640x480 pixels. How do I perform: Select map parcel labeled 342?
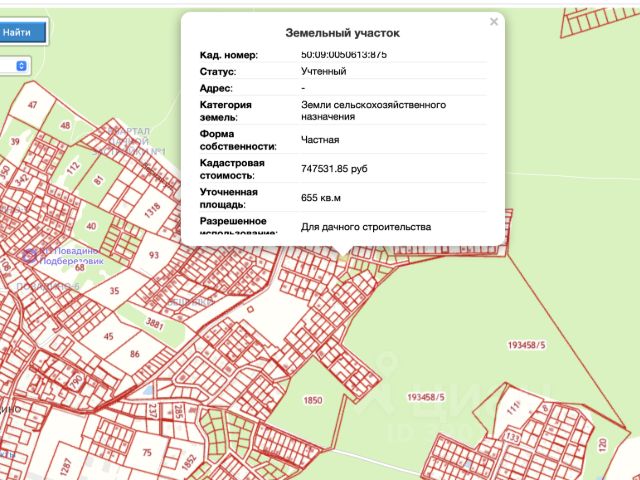22,178
